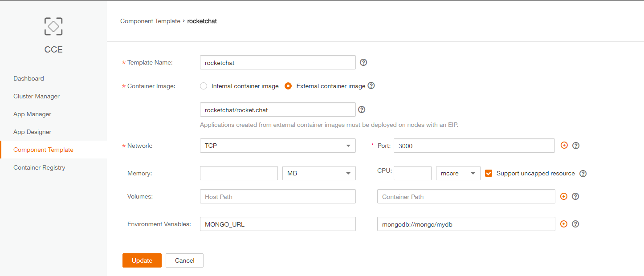Click the note about nodes with an EIP
644x276 pixels.
329,125
